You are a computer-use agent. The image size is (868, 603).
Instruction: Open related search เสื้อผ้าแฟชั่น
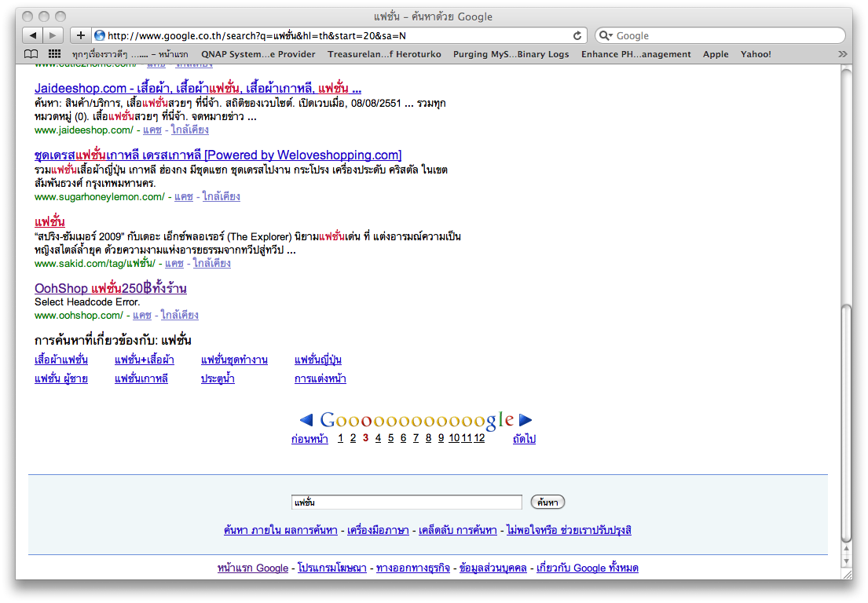click(x=61, y=360)
